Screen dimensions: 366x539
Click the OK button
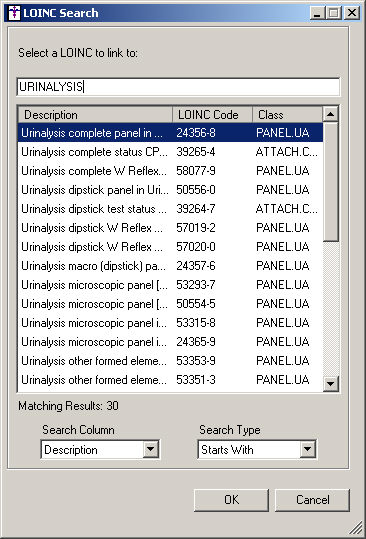click(231, 500)
